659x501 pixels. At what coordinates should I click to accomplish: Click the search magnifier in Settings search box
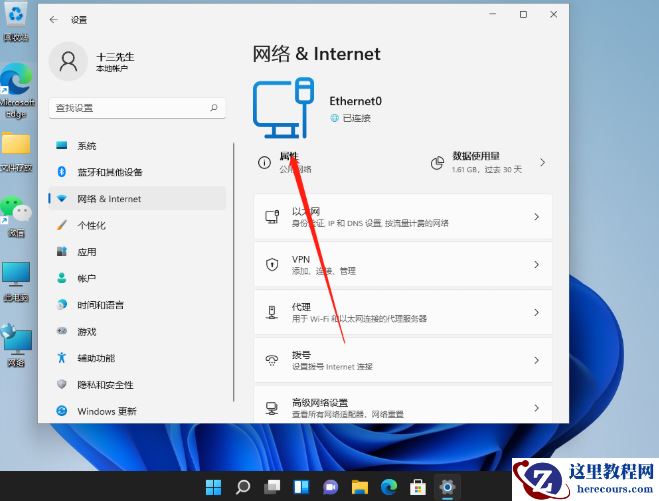pyautogui.click(x=214, y=108)
